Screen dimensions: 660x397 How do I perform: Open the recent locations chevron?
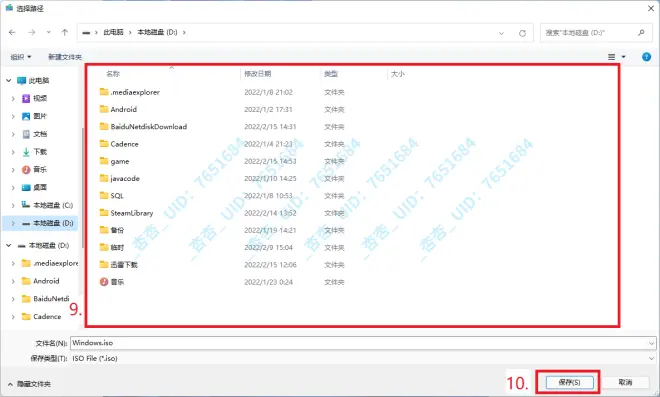(48, 32)
